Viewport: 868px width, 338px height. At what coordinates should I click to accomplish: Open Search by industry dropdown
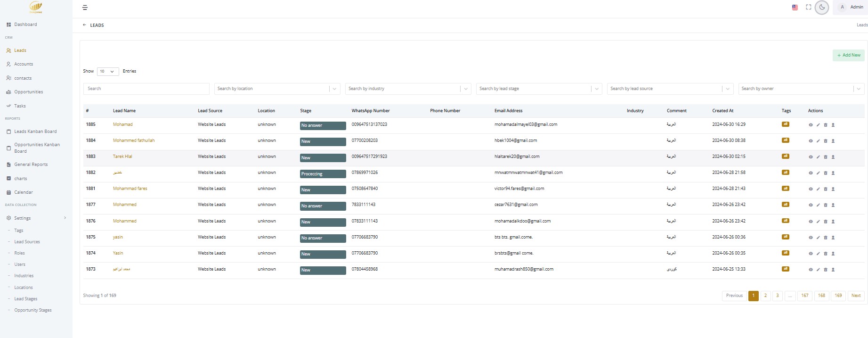(x=408, y=89)
